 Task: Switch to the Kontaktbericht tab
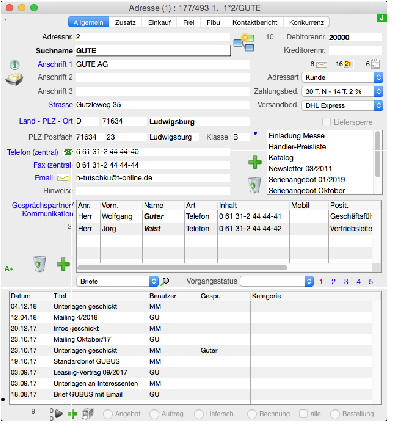(255, 22)
